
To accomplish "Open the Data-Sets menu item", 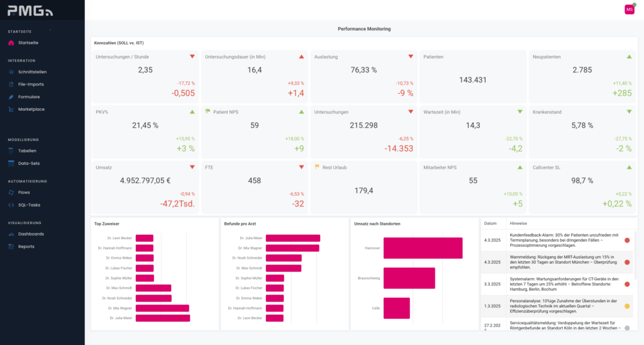I will pyautogui.click(x=29, y=164).
